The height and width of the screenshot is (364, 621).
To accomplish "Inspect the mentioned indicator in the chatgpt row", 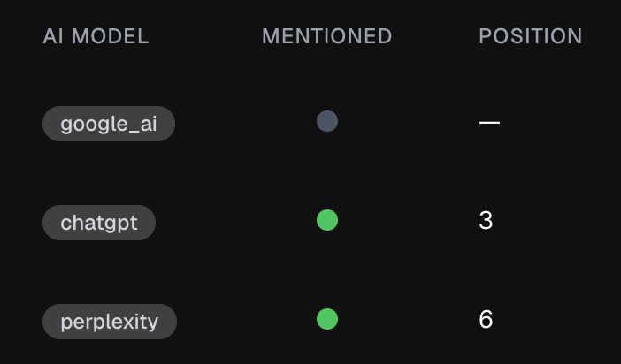I will click(x=327, y=220).
